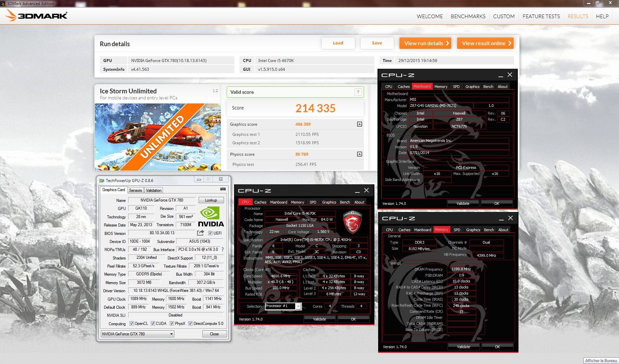This screenshot has width=619, height=364.
Task: Click the GPU-Z Name field
Action: [x=162, y=200]
